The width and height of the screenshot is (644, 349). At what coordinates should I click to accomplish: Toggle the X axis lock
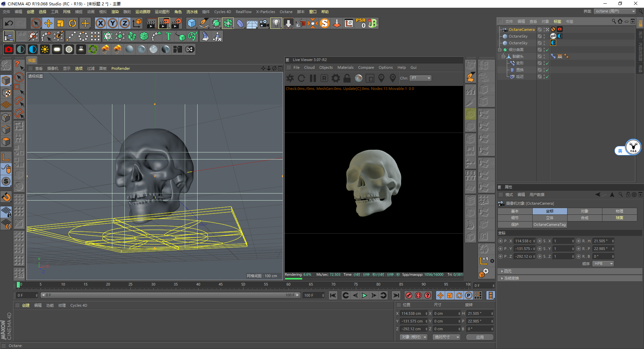coord(100,23)
